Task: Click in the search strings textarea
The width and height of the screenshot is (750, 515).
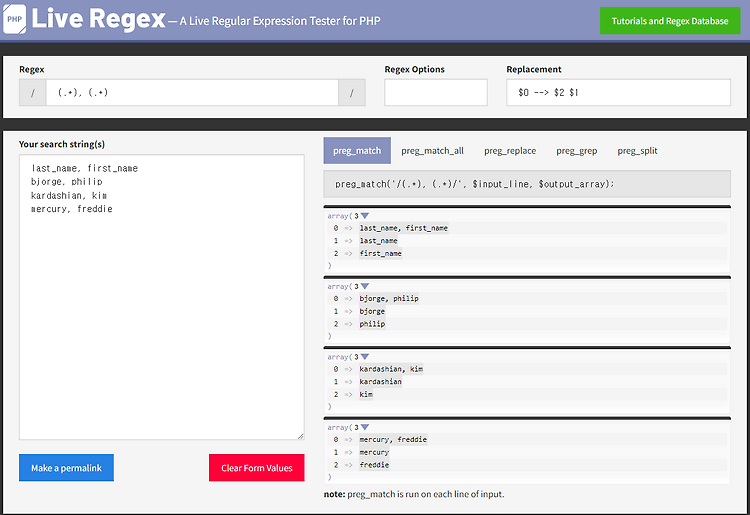Action: (162, 297)
